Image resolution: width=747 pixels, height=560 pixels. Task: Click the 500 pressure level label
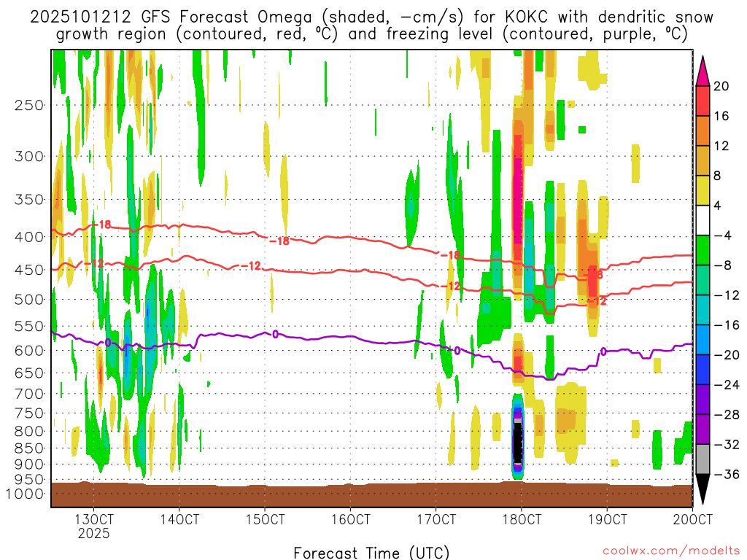[x=29, y=300]
